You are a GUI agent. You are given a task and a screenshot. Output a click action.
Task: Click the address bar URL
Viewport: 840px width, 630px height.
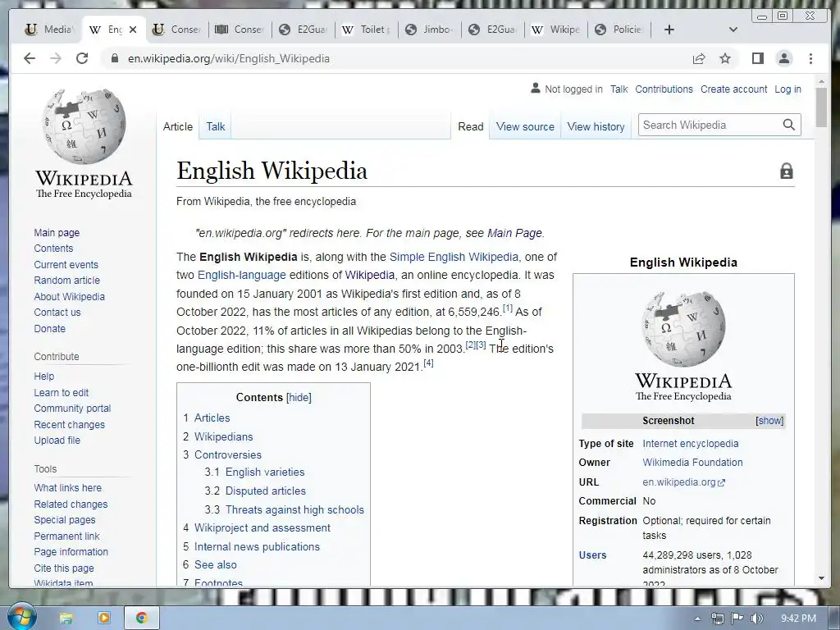coord(229,58)
